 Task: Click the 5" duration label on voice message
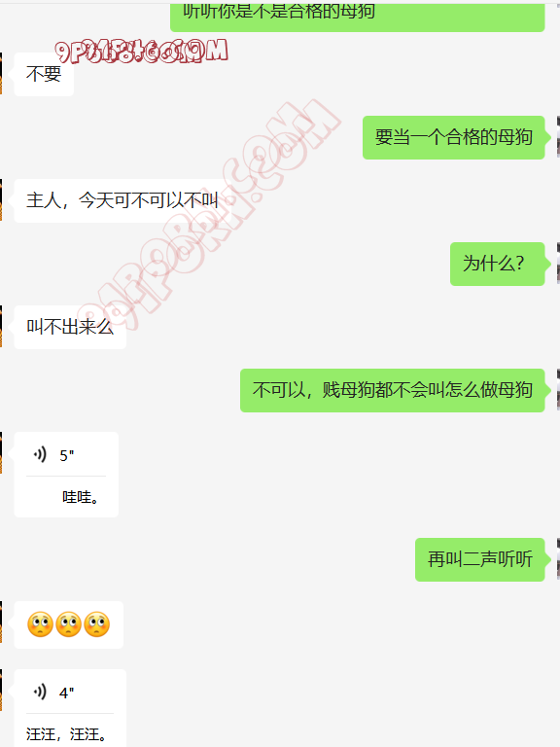[x=67, y=456]
